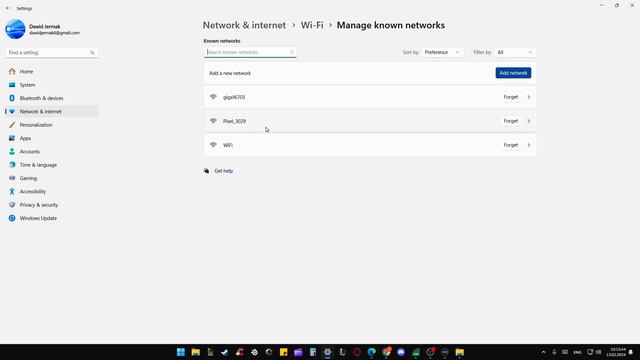Click the Wi-Fi signal icon beside Pixel_3029
640x360 pixels.
coord(213,121)
